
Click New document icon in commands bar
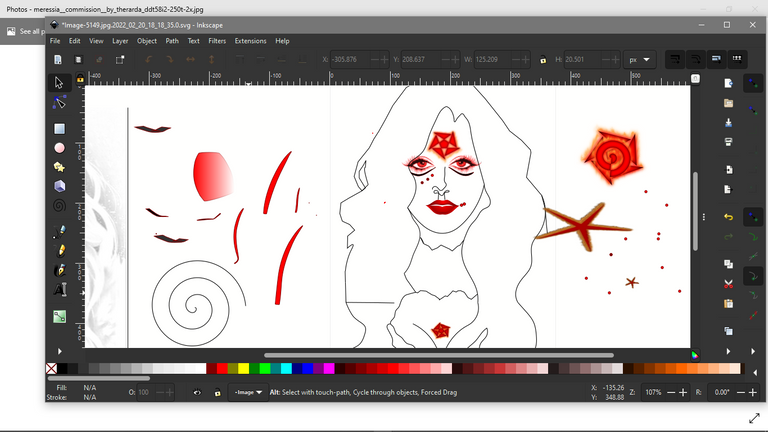(728, 83)
